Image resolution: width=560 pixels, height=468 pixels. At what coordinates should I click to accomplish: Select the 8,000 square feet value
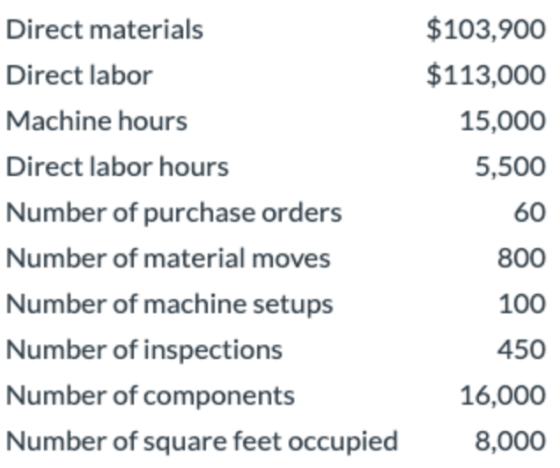point(510,441)
